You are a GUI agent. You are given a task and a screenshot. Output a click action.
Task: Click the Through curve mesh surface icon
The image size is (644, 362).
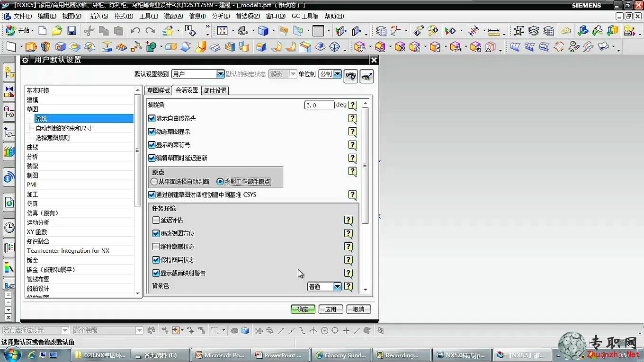pyautogui.click(x=529, y=47)
